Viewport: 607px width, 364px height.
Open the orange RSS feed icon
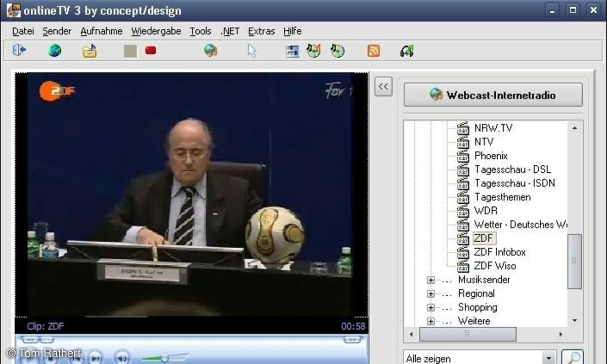[374, 51]
